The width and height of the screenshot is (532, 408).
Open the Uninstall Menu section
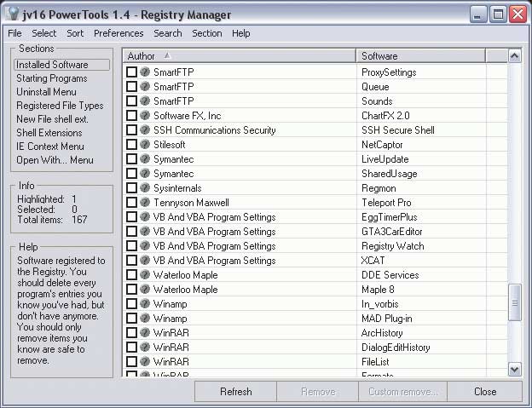coord(47,92)
